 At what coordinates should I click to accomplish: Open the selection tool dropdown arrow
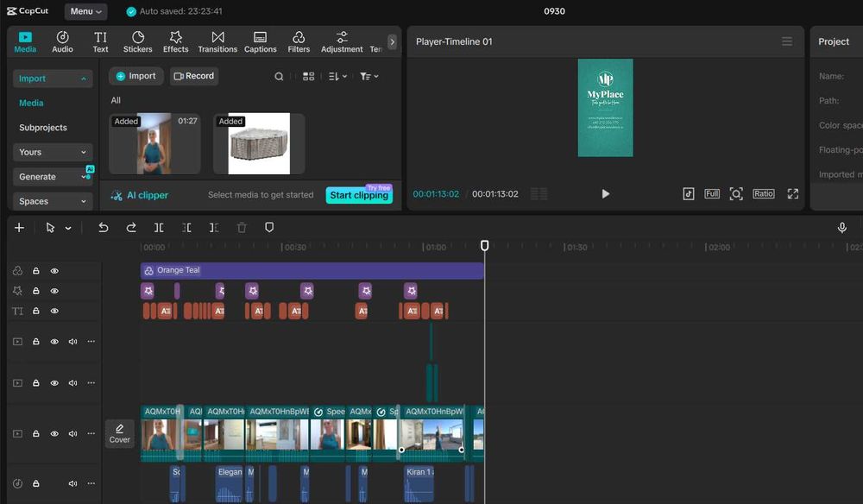point(68,228)
